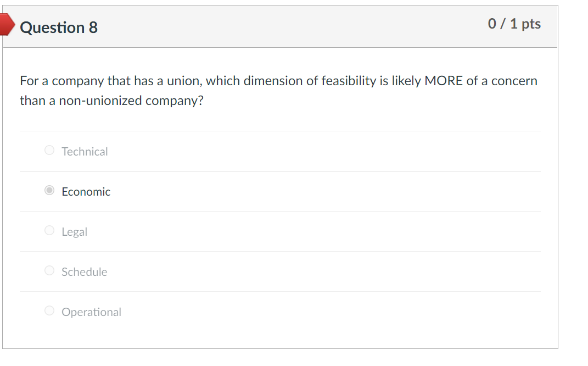
Task: Click the divider below the question text
Action: pyautogui.click(x=280, y=131)
